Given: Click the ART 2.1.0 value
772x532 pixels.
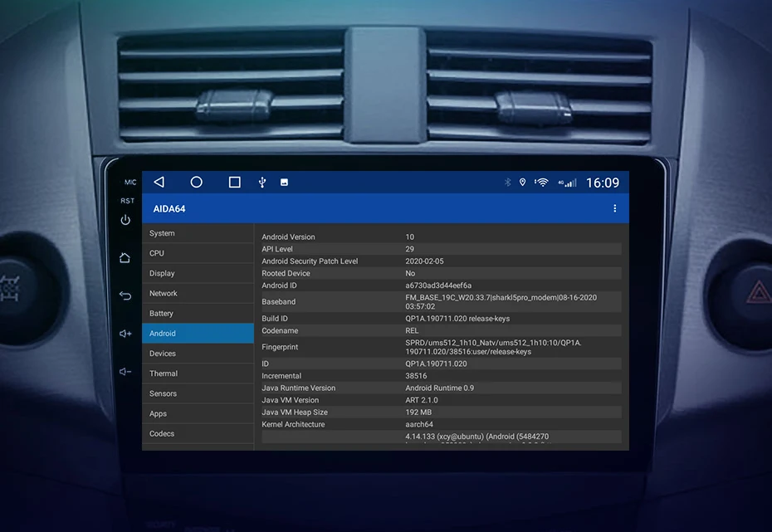Looking at the screenshot, I should pos(422,400).
